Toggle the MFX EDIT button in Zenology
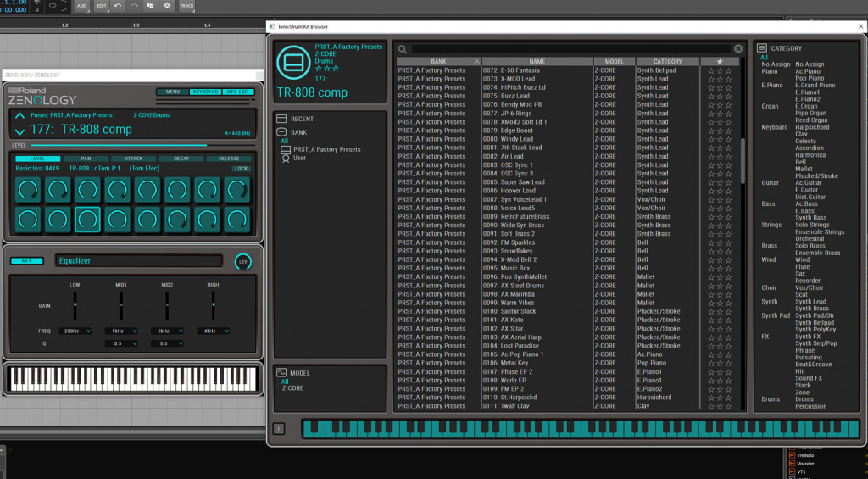 pos(238,92)
